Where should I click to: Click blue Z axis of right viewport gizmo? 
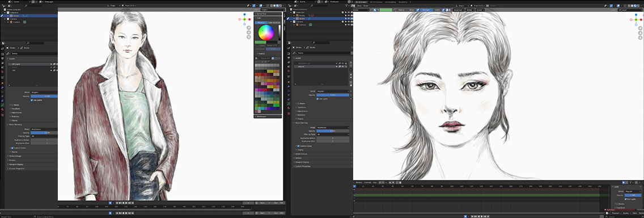[636, 15]
